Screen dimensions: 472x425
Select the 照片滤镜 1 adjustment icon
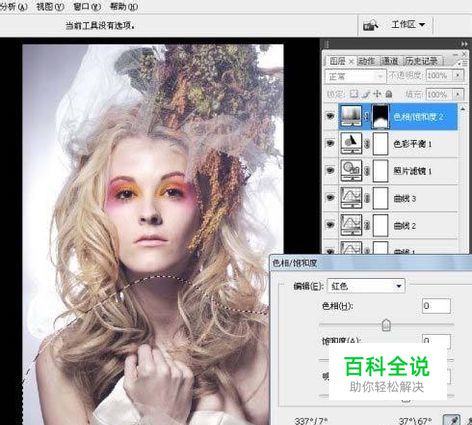[x=351, y=171]
